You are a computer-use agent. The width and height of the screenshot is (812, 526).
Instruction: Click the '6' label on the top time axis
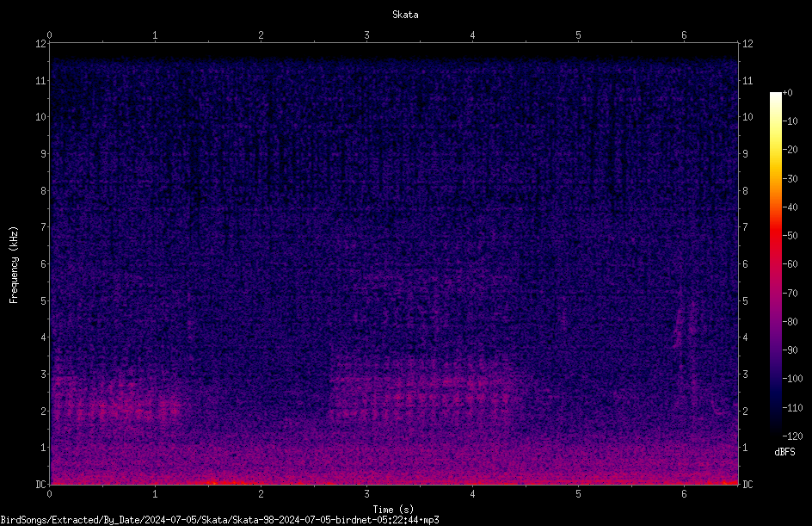[684, 35]
